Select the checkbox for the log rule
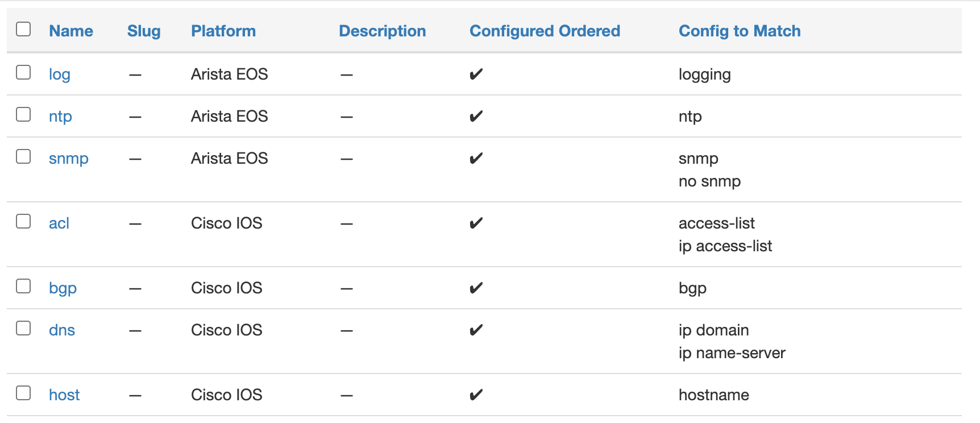 [x=23, y=72]
